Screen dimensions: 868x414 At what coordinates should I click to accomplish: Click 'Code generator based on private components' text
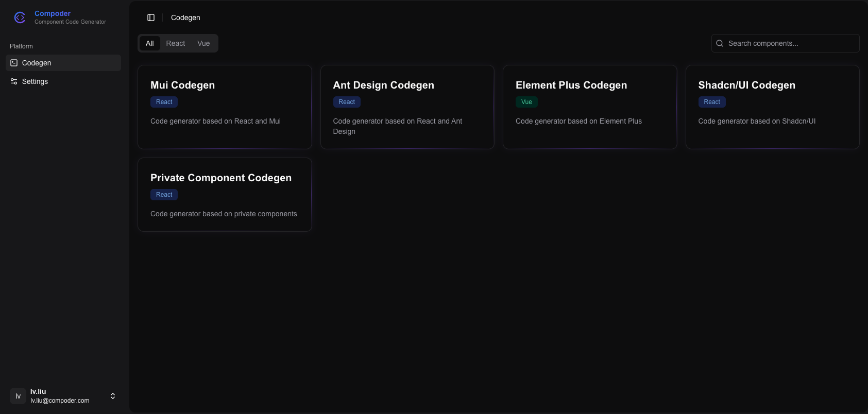224,214
